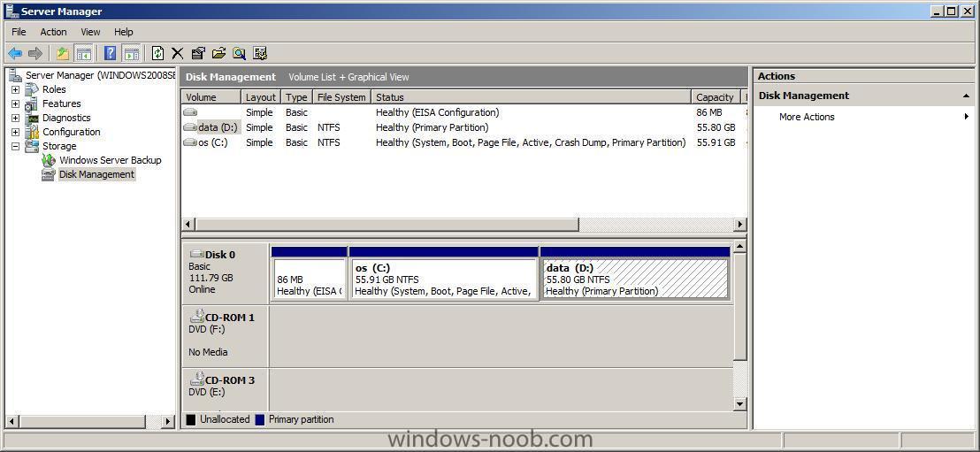Viewport: 980px width, 452px height.
Task: Sort by the Volume column header
Action: tap(211, 97)
